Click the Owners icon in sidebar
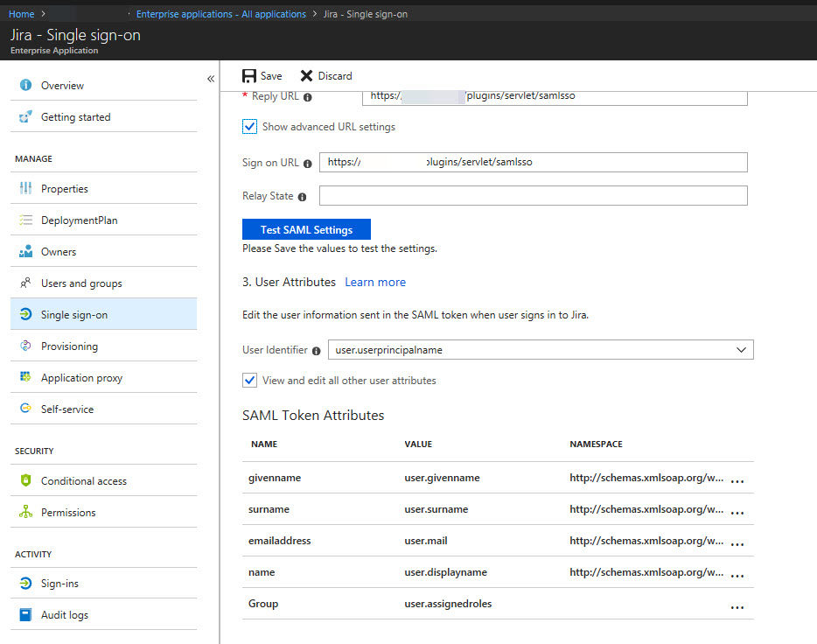This screenshot has width=817, height=644. click(x=25, y=251)
